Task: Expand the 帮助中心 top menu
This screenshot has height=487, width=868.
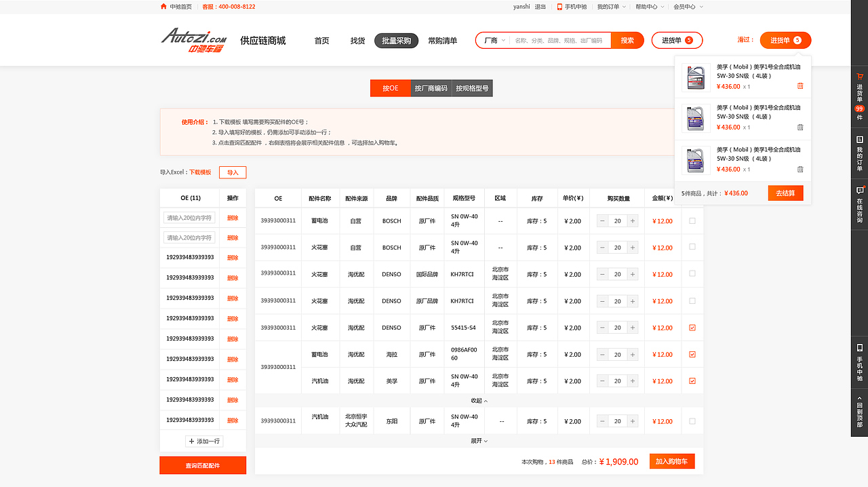Action: point(649,7)
